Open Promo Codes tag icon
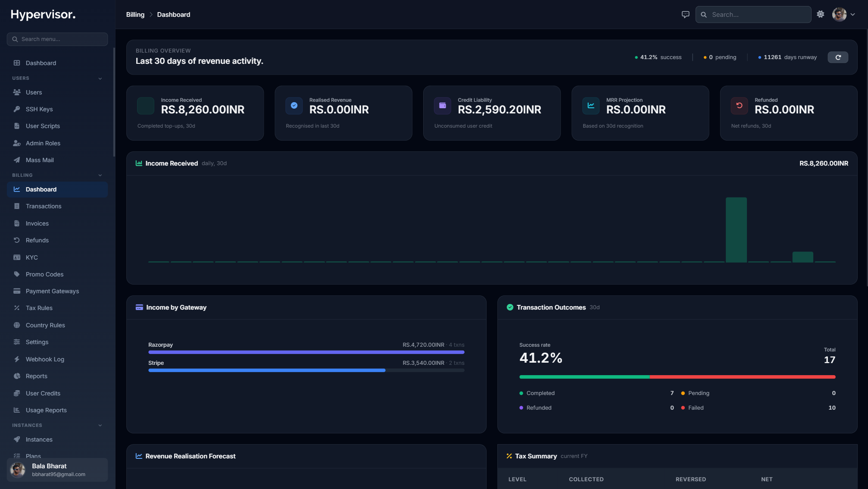This screenshot has height=489, width=868. [x=17, y=274]
